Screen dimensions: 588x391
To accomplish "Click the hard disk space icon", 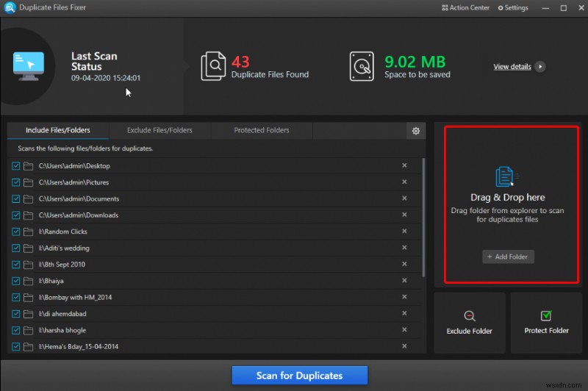I will coord(362,66).
